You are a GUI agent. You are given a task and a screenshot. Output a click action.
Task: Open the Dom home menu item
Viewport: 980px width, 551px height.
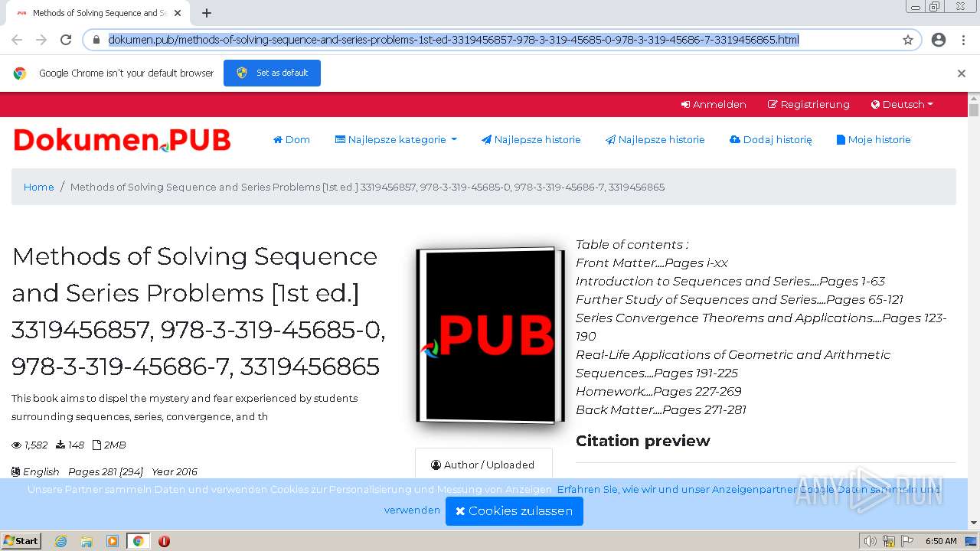(292, 140)
